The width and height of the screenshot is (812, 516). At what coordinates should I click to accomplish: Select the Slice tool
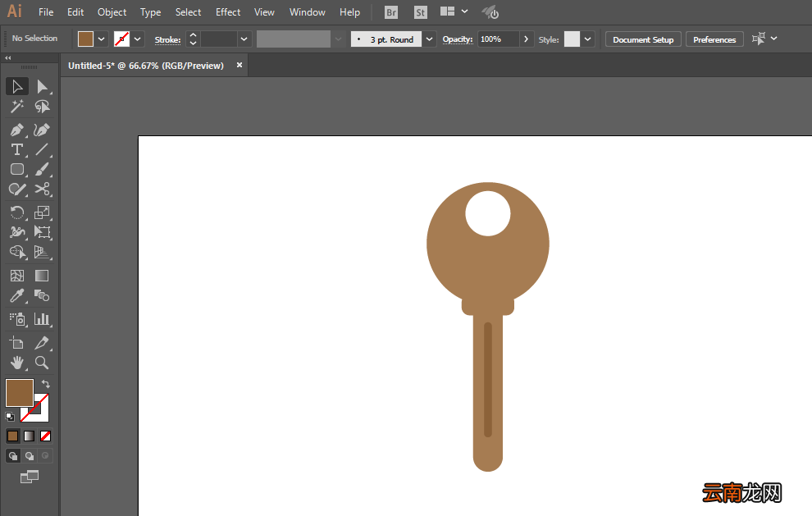42,343
